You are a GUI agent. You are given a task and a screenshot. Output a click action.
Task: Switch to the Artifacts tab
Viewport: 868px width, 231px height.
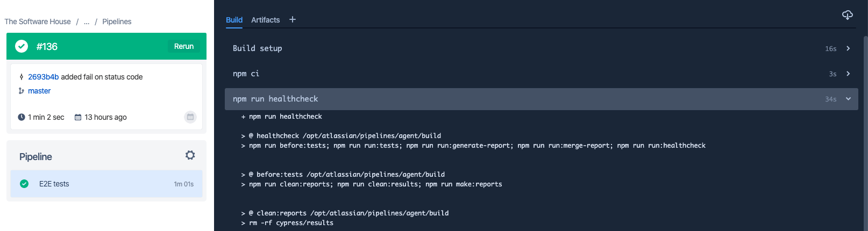266,20
